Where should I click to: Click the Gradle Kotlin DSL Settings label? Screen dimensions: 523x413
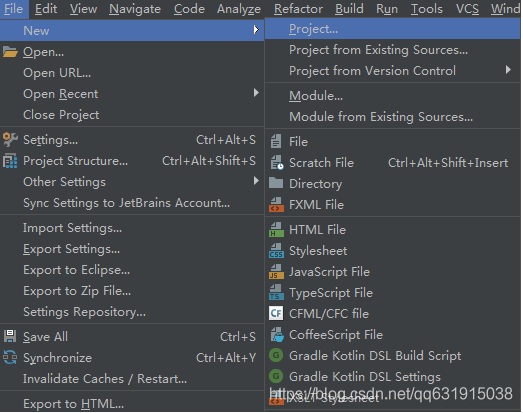[365, 377]
